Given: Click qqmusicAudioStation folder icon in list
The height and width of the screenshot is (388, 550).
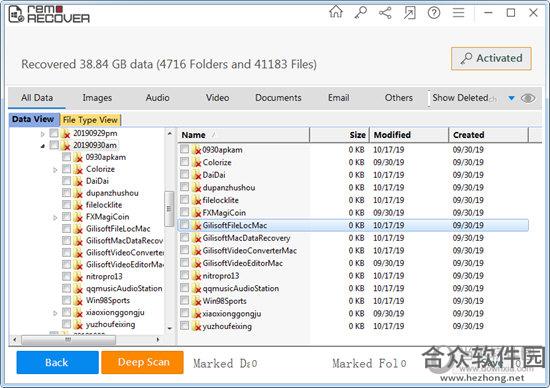Looking at the screenshot, I should point(196,288).
